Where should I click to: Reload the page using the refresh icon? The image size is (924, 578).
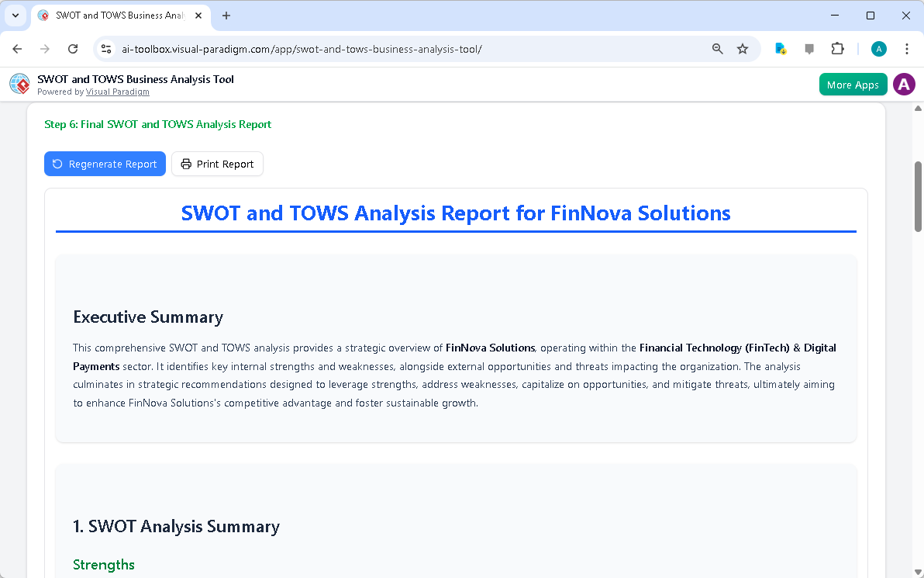[73, 48]
